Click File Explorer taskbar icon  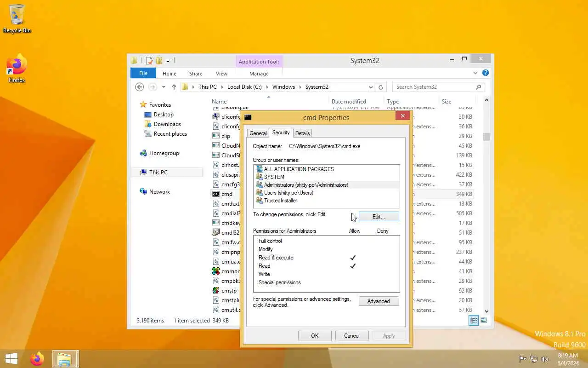(x=64, y=359)
